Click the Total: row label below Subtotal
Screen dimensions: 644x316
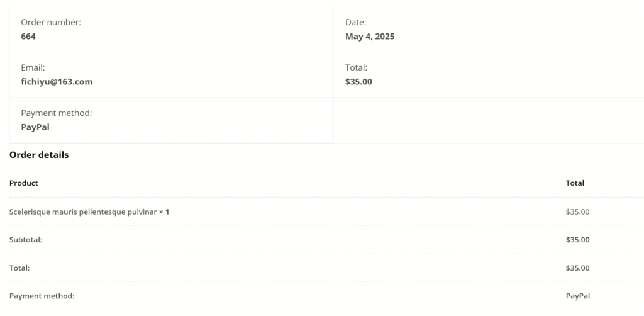point(19,268)
